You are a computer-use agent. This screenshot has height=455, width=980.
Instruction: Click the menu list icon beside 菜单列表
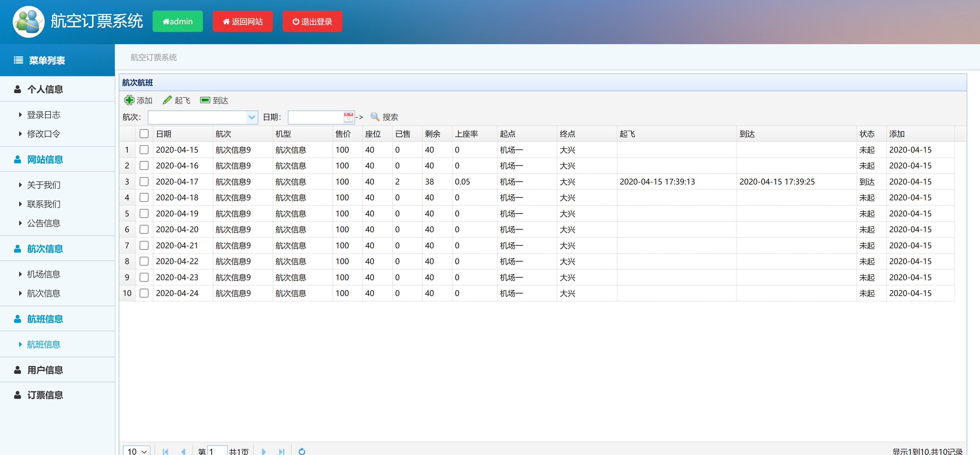coord(18,60)
